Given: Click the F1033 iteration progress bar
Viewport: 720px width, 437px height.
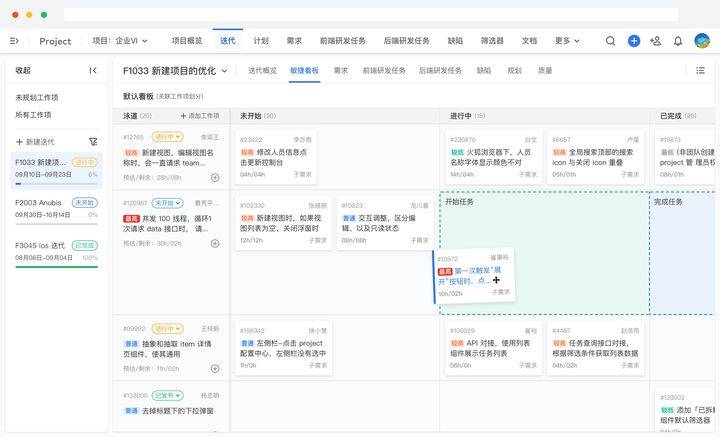Looking at the screenshot, I should [56, 184].
